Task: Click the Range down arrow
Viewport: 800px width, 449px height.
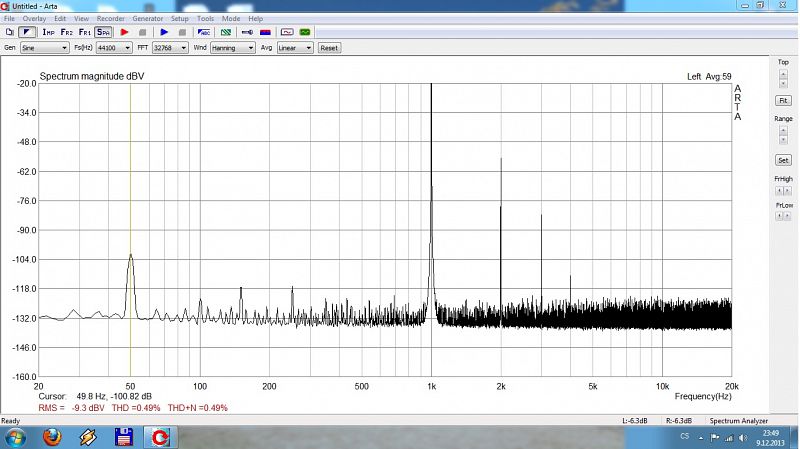Action: click(783, 140)
